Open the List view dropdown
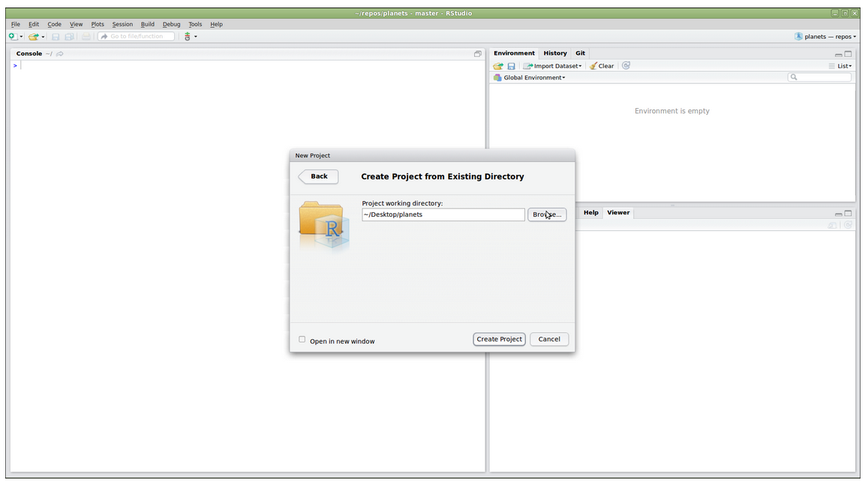Image resolution: width=868 pixels, height=483 pixels. [x=840, y=66]
